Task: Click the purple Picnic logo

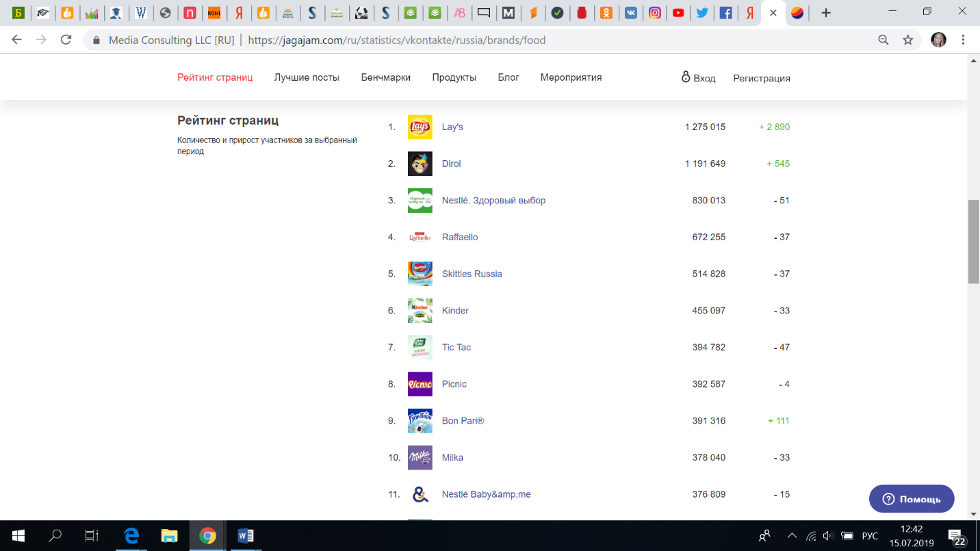Action: (420, 384)
